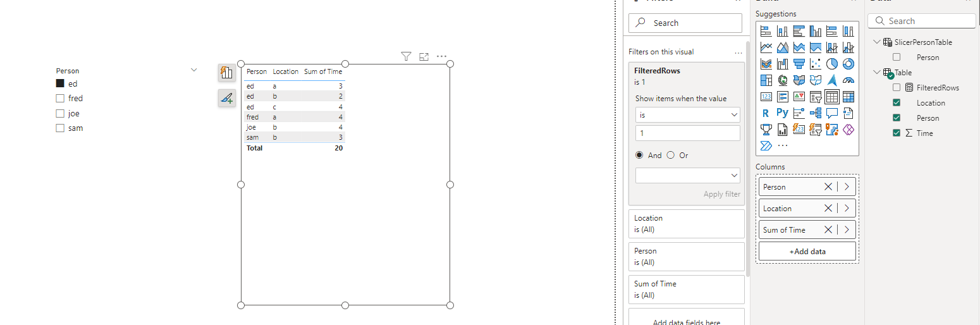Image resolution: width=980 pixels, height=325 pixels.
Task: Open the 'is' condition dropdown
Action: coord(688,115)
